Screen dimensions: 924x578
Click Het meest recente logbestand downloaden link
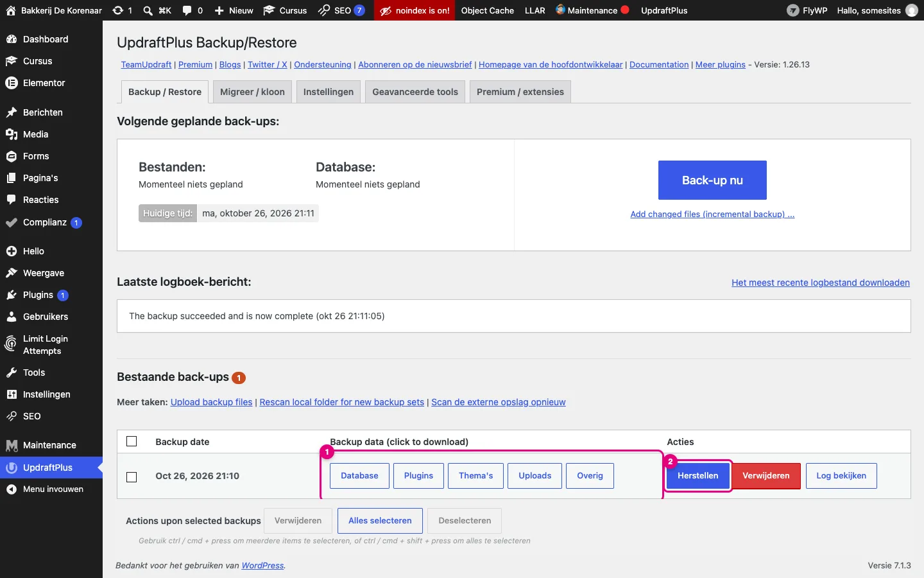coord(821,283)
